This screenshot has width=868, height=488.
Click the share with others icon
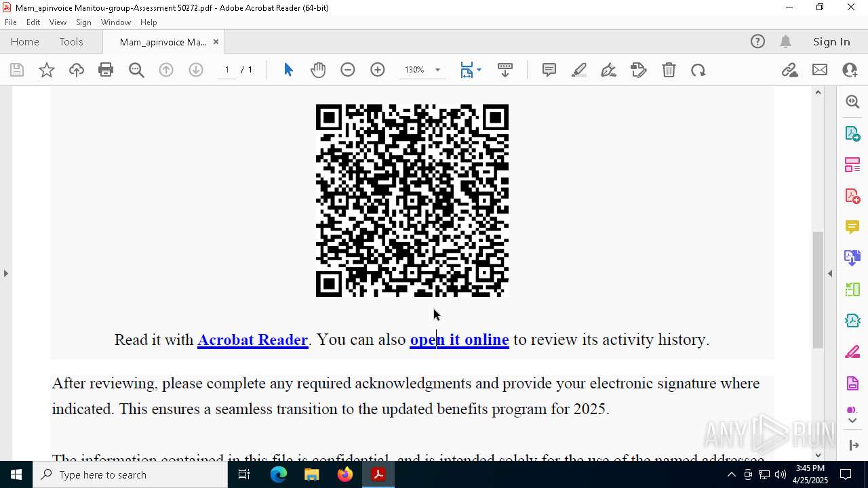click(850, 70)
